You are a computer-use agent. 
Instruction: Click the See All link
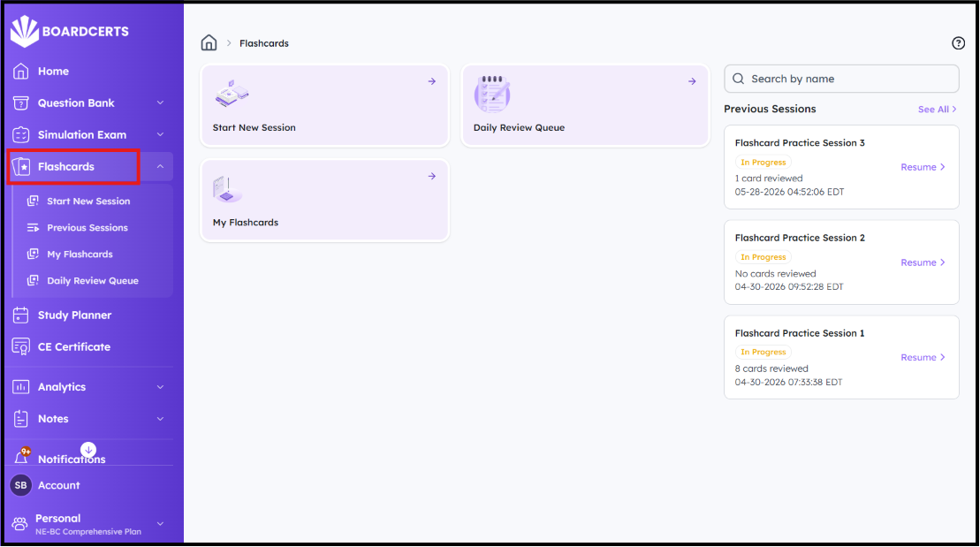(937, 110)
